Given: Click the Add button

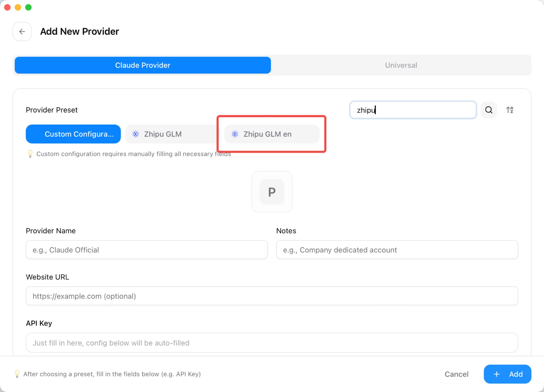Looking at the screenshot, I should pyautogui.click(x=507, y=374).
